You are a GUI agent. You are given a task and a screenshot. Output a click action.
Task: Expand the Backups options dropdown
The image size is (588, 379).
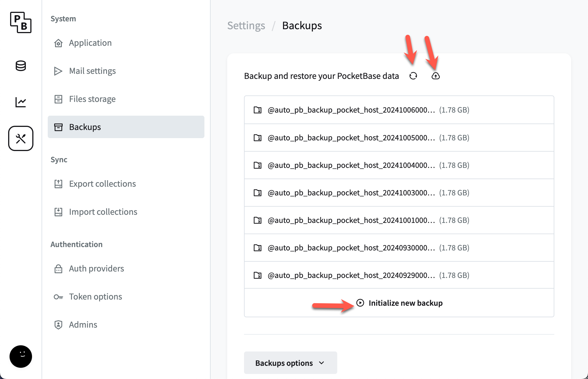290,363
